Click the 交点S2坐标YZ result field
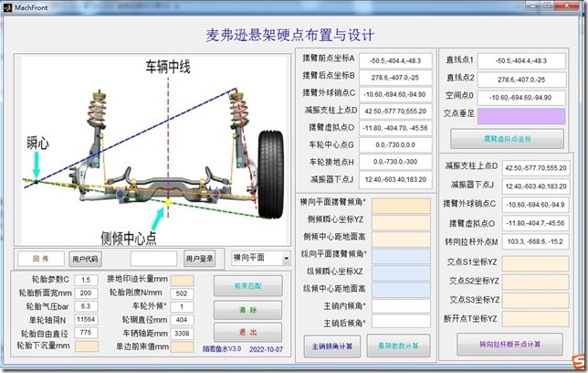 click(535, 282)
